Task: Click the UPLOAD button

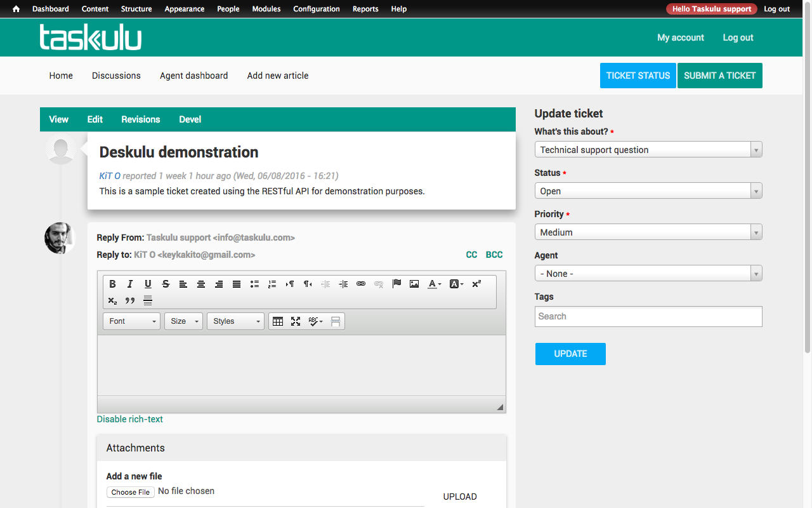Action: (x=460, y=497)
